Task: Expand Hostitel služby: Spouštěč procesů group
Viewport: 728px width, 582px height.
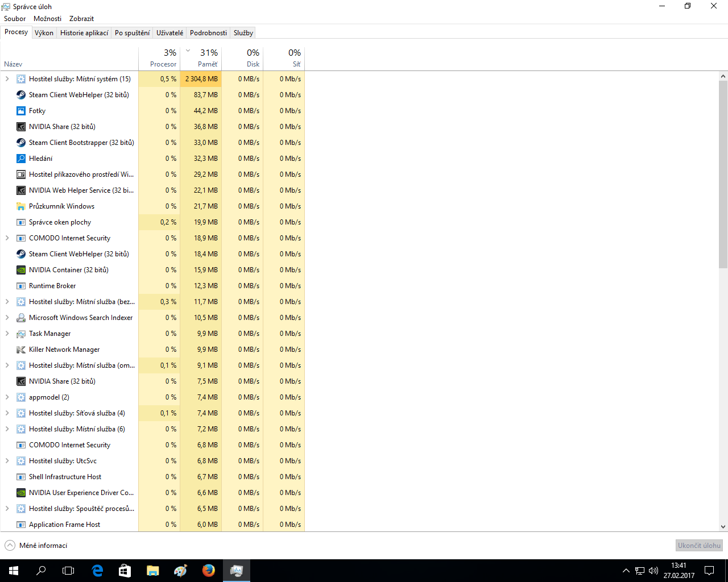Action: [x=7, y=509]
